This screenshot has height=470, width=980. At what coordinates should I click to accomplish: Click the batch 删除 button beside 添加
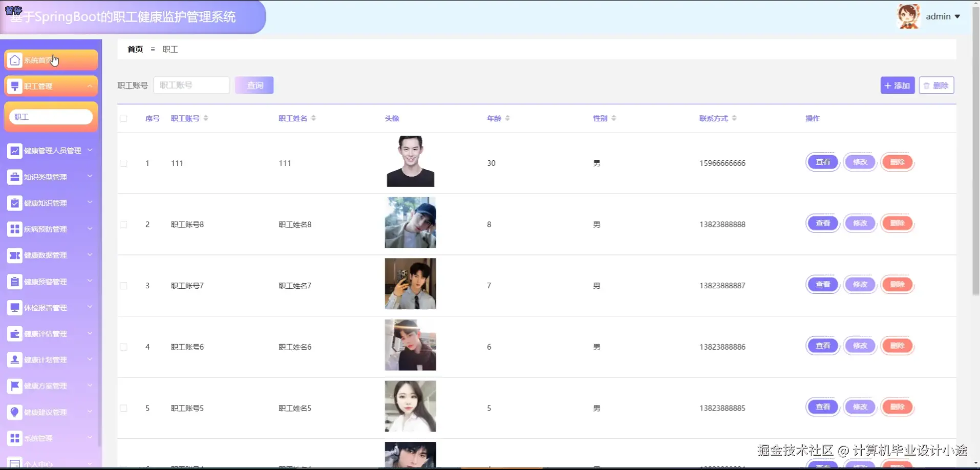[x=936, y=86]
